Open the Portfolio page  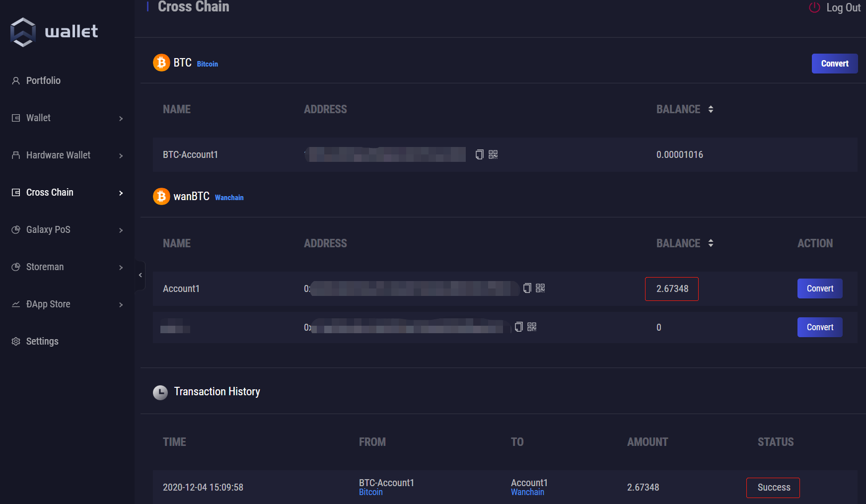(43, 80)
